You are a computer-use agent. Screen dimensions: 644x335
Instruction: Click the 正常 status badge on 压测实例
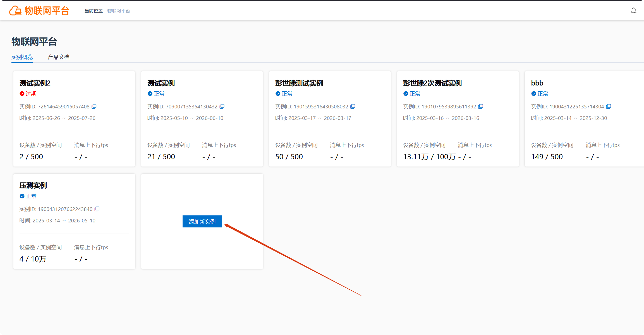[28, 196]
